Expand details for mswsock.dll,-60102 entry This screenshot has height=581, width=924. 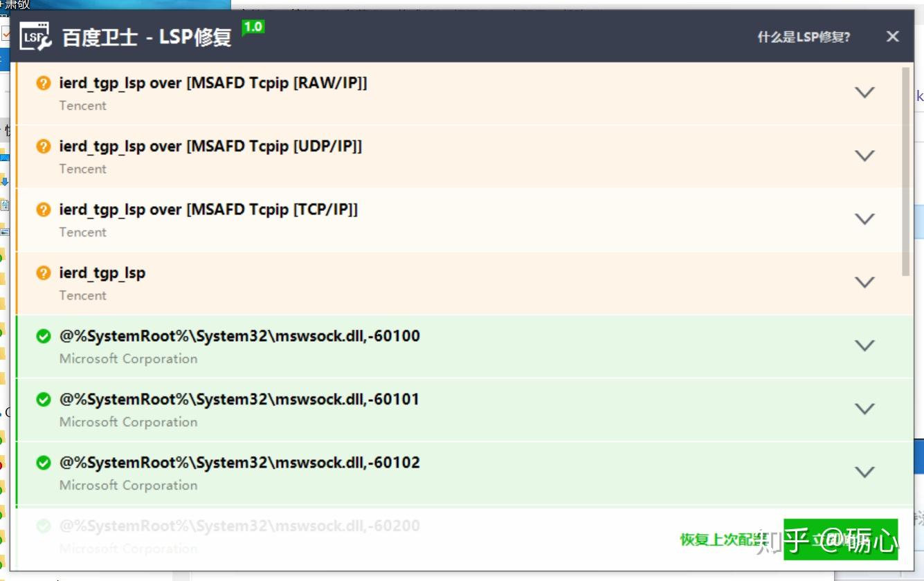coord(865,472)
